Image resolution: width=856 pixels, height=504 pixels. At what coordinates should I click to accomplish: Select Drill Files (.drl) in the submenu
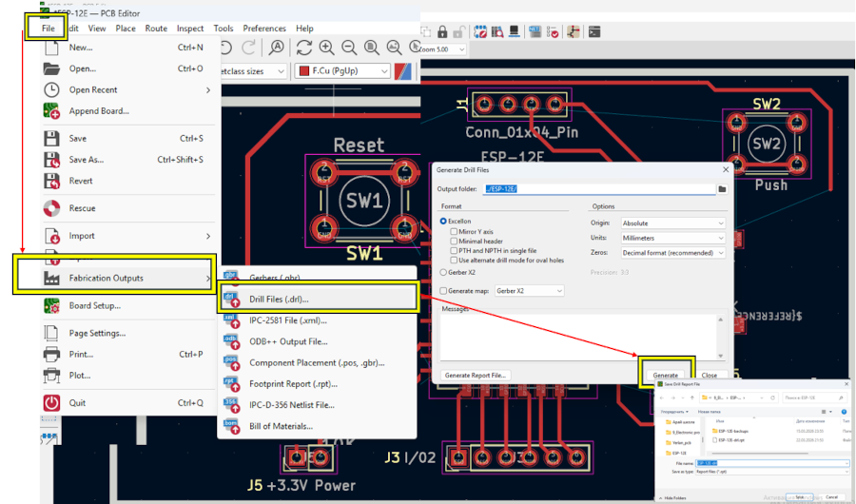coord(318,300)
